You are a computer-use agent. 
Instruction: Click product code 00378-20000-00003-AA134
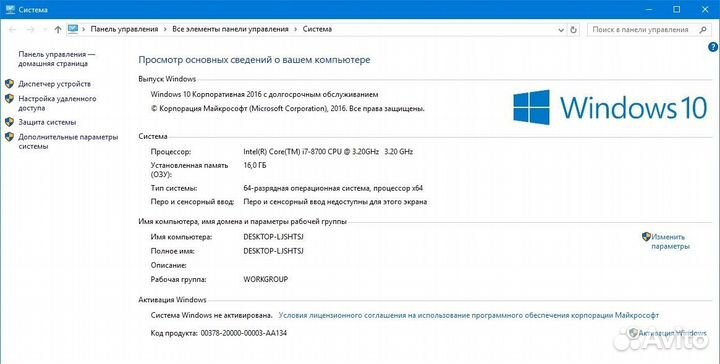point(243,333)
